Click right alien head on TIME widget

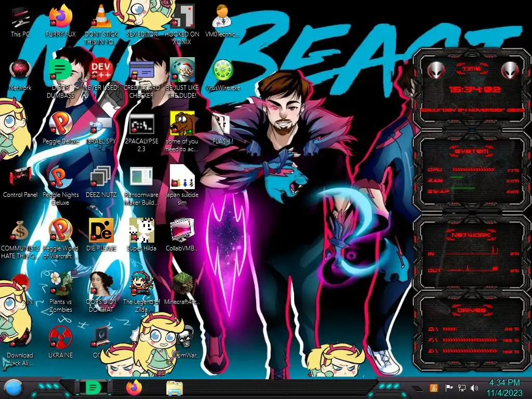[x=510, y=70]
